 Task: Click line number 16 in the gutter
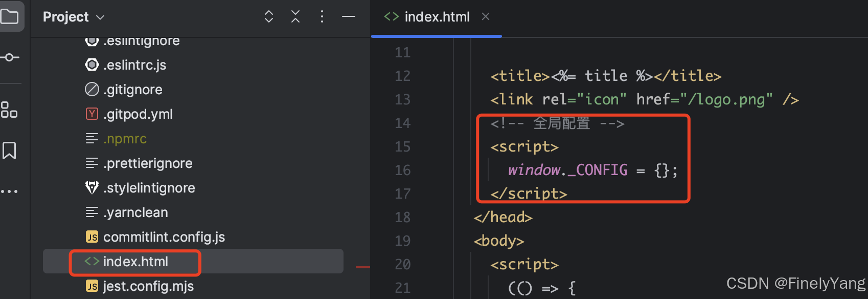403,170
